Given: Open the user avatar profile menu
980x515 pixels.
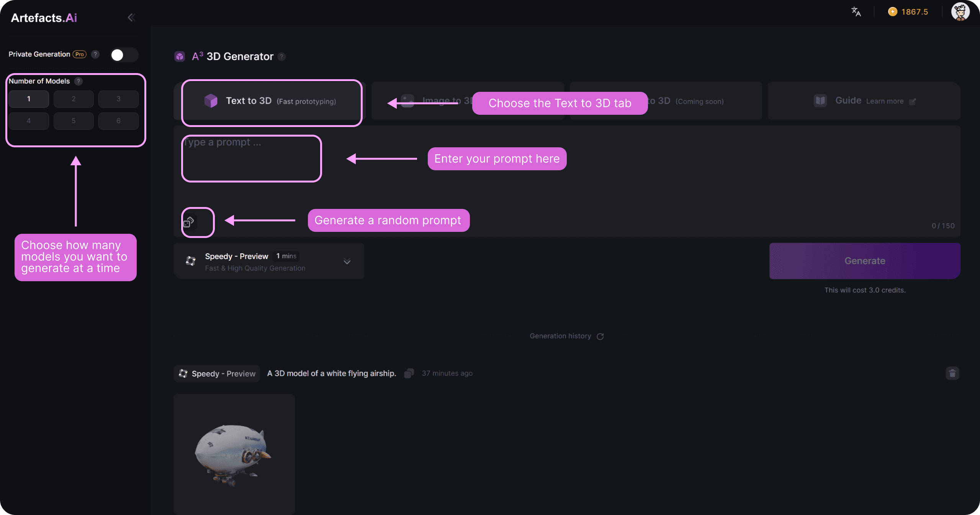Looking at the screenshot, I should (960, 12).
